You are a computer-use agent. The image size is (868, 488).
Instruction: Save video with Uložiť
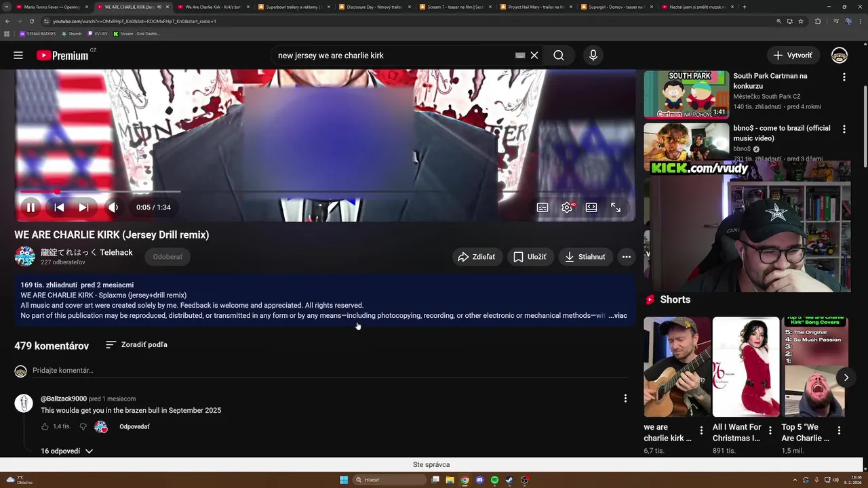530,257
